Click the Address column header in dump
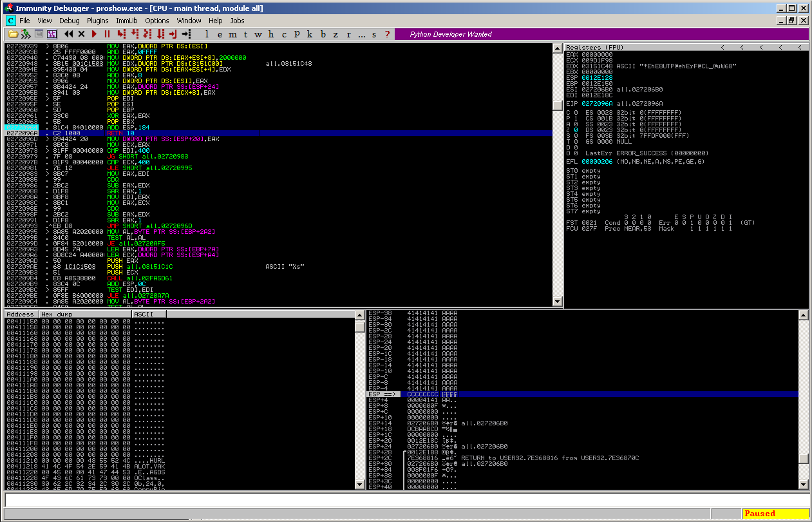812x522 pixels. pyautogui.click(x=22, y=314)
